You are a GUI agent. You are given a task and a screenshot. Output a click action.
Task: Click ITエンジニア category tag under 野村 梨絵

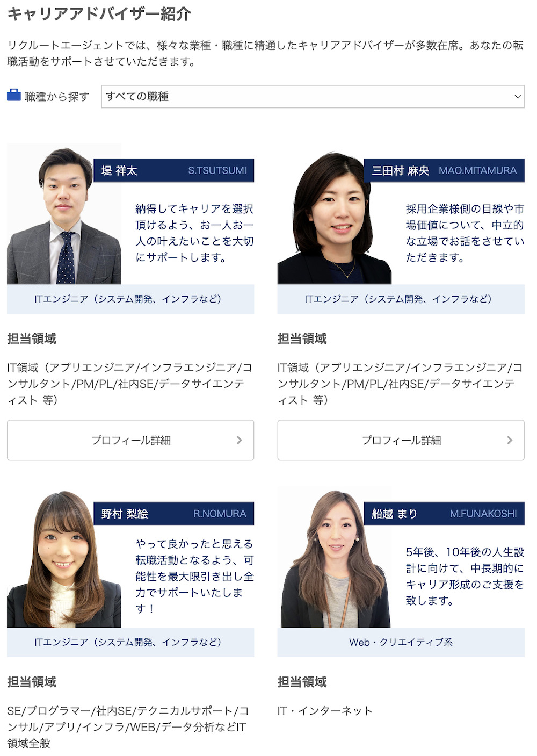(x=130, y=642)
